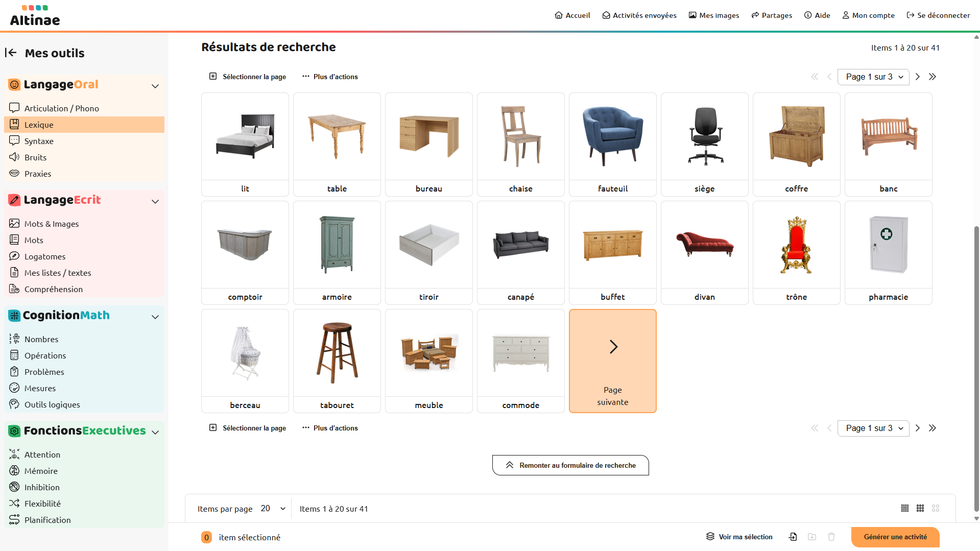Collapse the LangageOral section

pos(155,86)
